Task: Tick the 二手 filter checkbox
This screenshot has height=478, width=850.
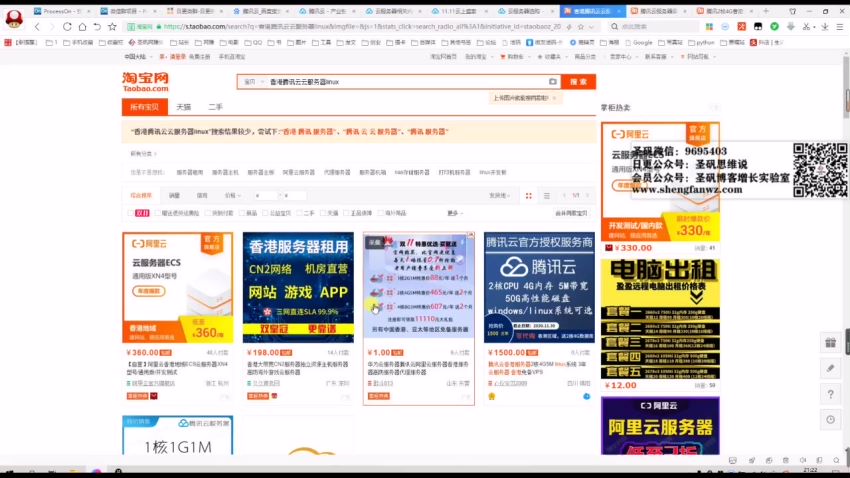Action: 299,214
